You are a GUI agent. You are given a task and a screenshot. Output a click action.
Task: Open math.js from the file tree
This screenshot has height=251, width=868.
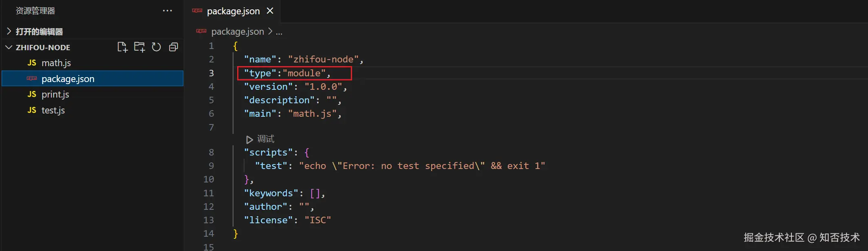pyautogui.click(x=56, y=63)
